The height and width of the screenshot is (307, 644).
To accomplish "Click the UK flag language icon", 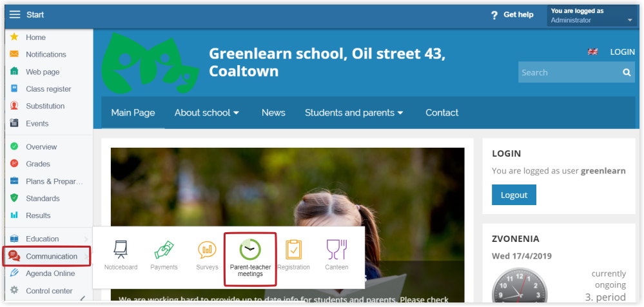I will pos(592,52).
